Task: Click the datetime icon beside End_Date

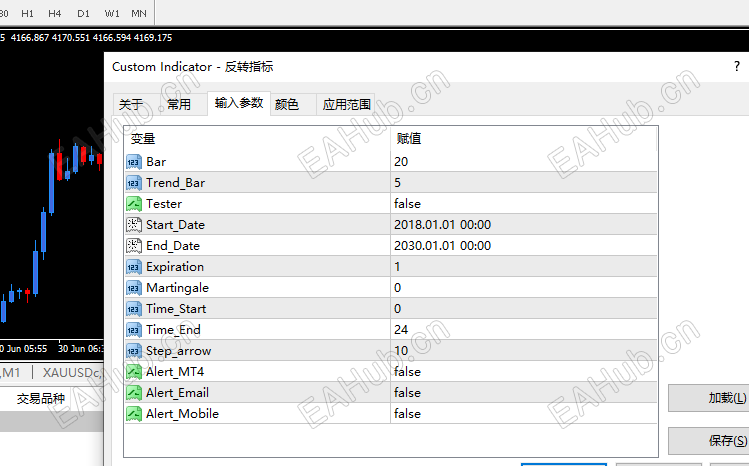Action: click(134, 246)
